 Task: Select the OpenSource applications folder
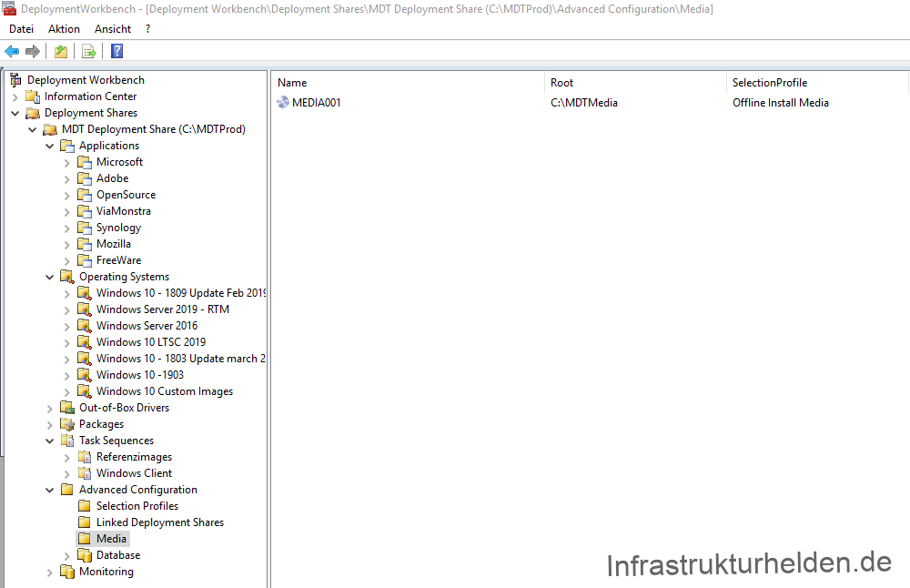126,195
